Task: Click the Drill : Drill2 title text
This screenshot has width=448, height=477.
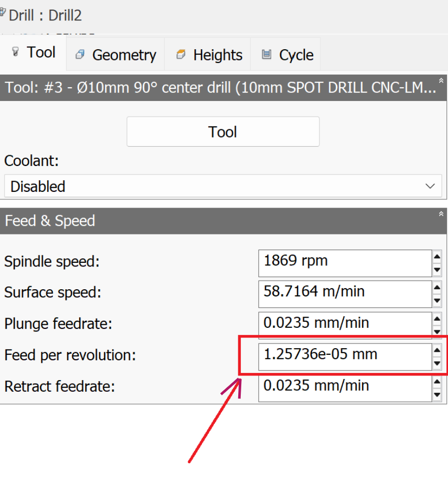Action: [x=45, y=15]
